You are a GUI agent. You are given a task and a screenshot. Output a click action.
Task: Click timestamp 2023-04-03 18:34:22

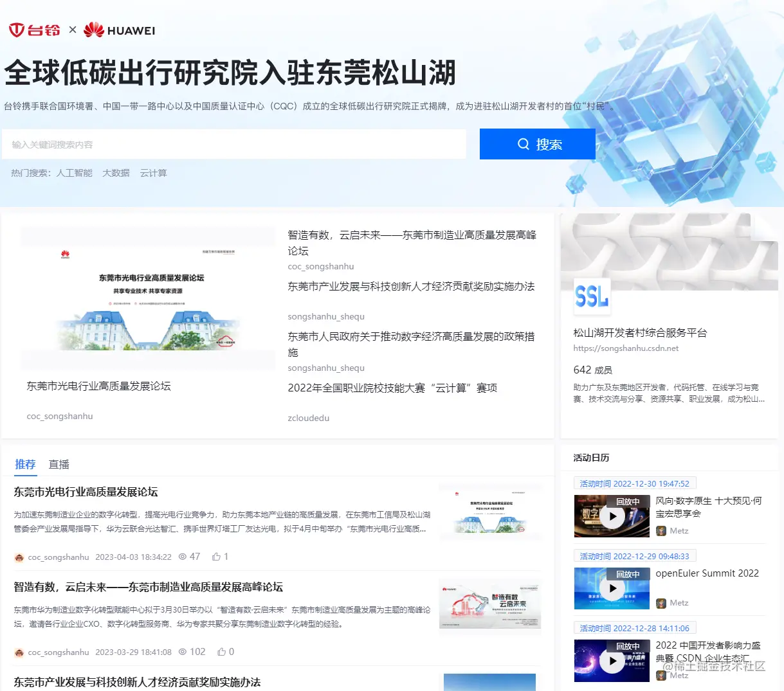(x=133, y=557)
